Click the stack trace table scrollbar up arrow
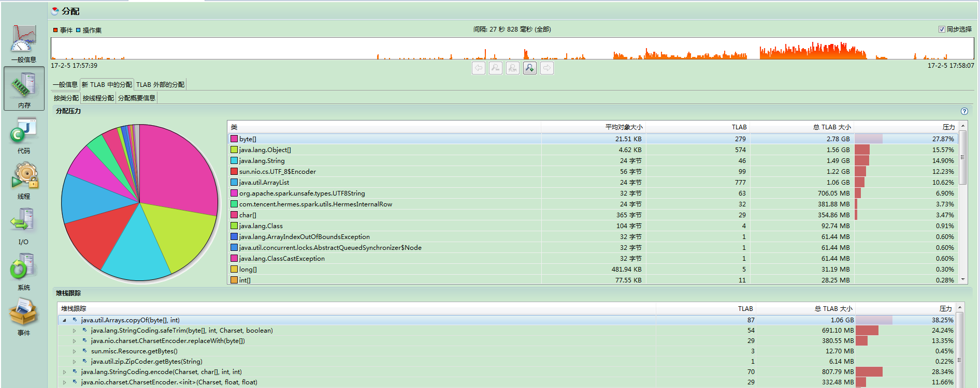This screenshot has width=980, height=388. click(x=960, y=307)
